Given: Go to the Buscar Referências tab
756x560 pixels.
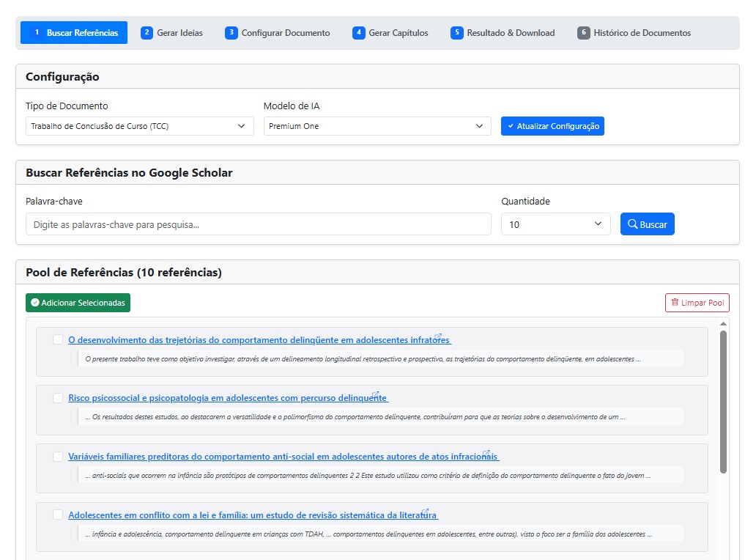Looking at the screenshot, I should (x=74, y=33).
